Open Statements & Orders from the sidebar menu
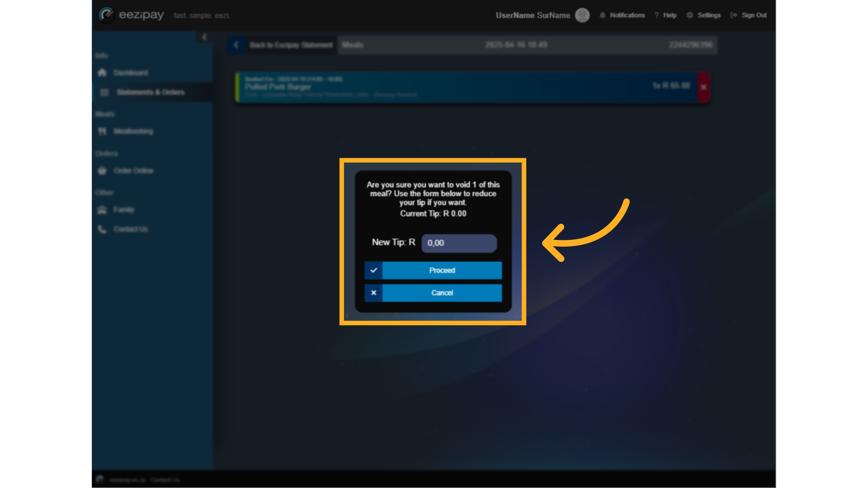The height and width of the screenshot is (488, 868). point(150,92)
